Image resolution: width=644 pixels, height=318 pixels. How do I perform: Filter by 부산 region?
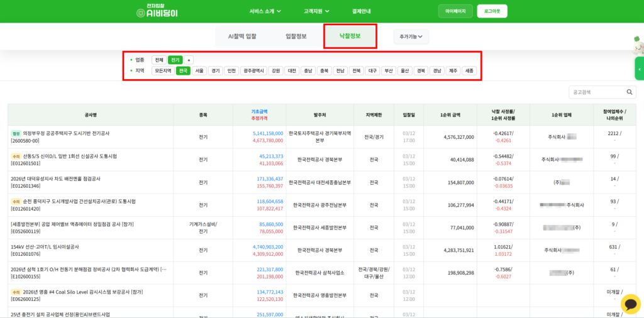(389, 71)
